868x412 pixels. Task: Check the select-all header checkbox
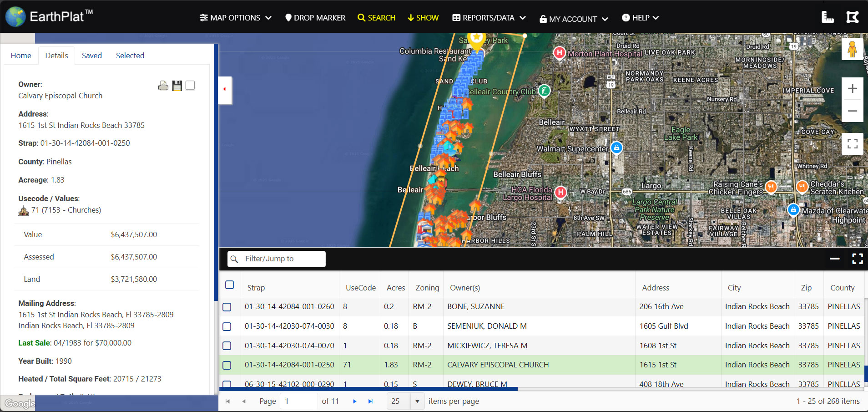[230, 285]
